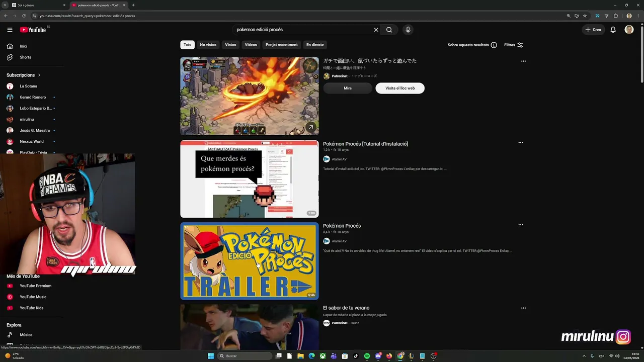This screenshot has width=644, height=362.
Task: Select the Vídeos filter chip
Action: pos(251,45)
